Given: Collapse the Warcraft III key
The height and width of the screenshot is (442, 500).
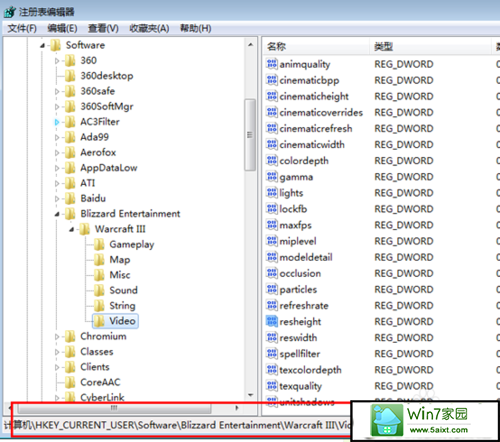Looking at the screenshot, I should 71,229.
